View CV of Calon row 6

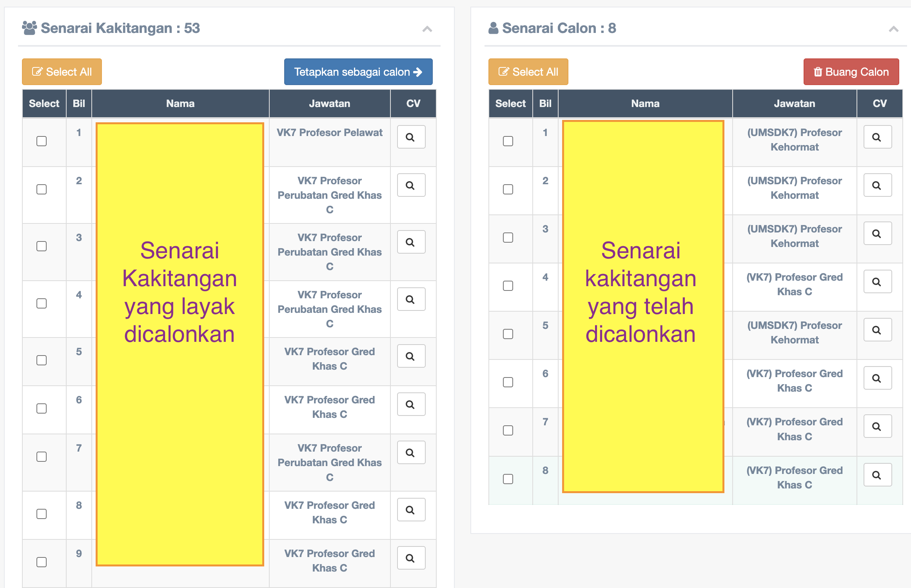coord(877,378)
